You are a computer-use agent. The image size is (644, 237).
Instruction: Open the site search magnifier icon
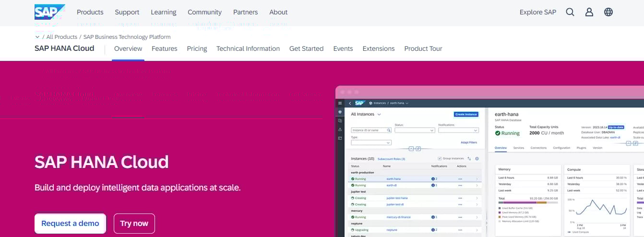570,12
